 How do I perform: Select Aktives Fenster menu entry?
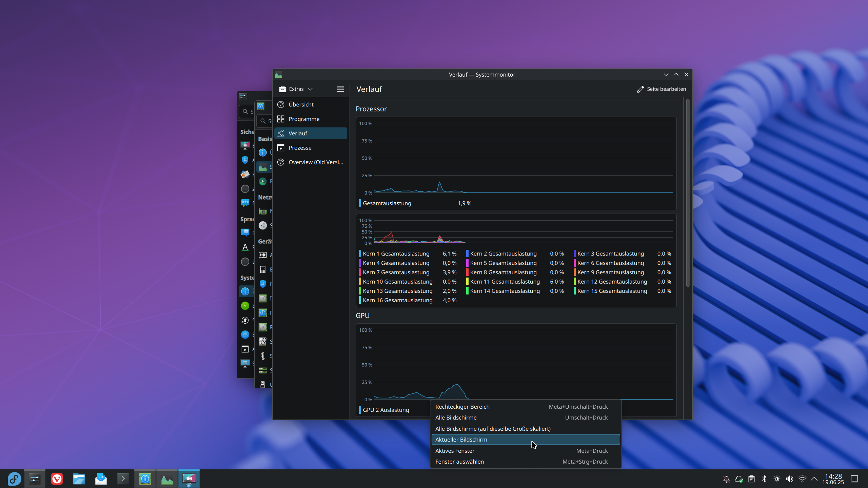tap(455, 451)
